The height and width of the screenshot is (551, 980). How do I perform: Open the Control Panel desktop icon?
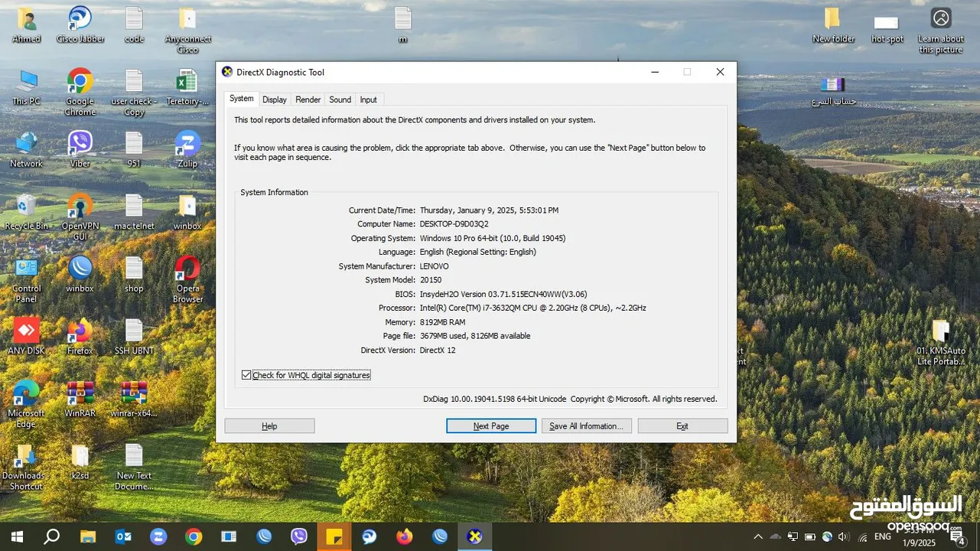point(27,279)
